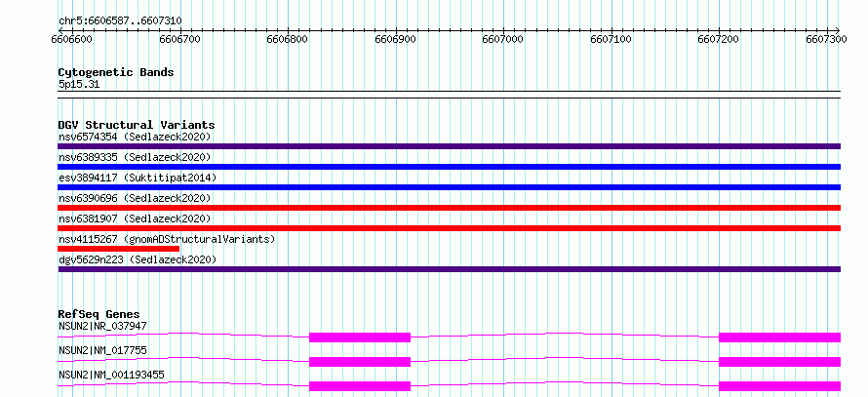The width and height of the screenshot is (868, 397).
Task: Click the 5p15.31 cytogenetic band bar
Action: [x=449, y=95]
